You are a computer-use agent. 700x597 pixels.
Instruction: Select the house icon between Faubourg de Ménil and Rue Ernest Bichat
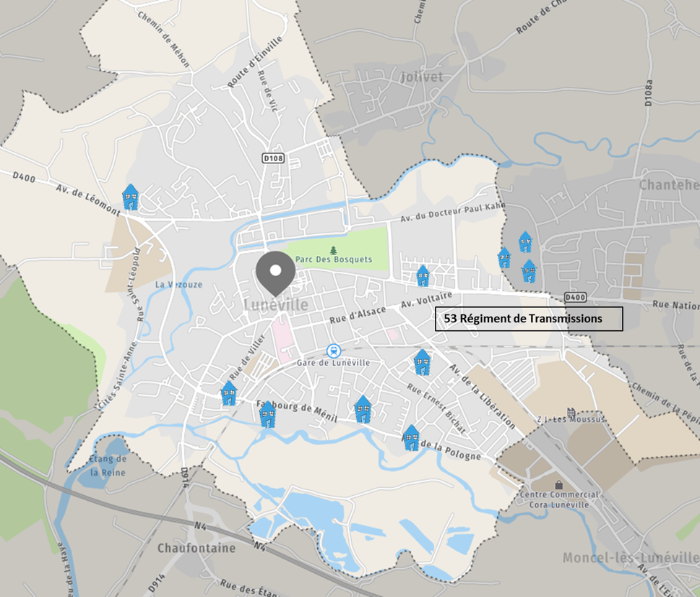coord(363,409)
